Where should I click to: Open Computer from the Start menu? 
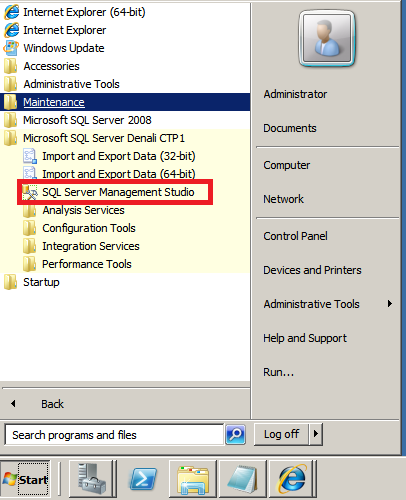point(287,165)
